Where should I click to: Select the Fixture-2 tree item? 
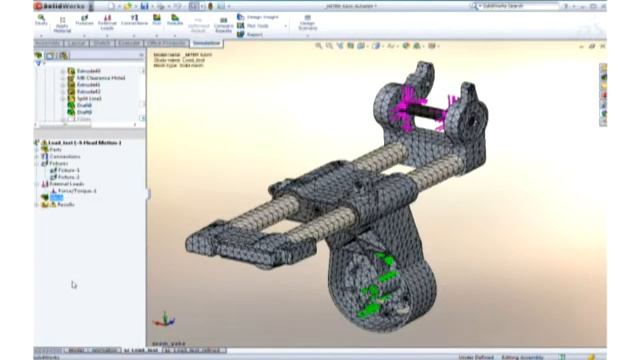pyautogui.click(x=64, y=177)
